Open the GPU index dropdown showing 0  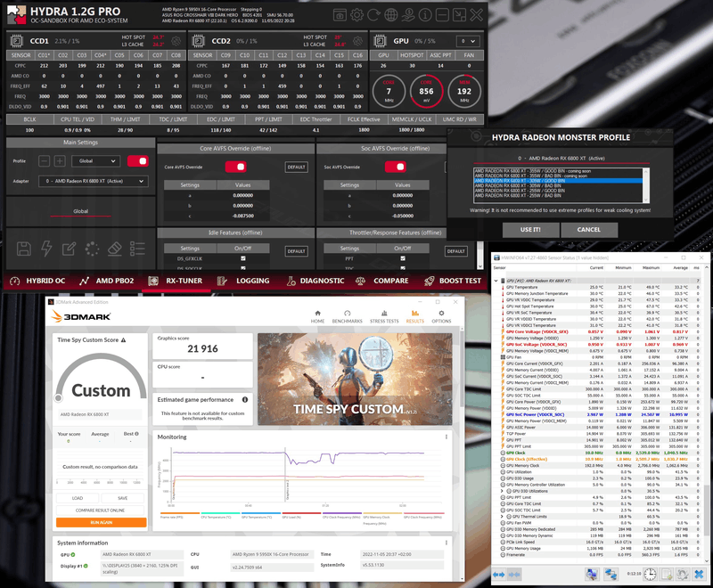pyautogui.click(x=468, y=41)
